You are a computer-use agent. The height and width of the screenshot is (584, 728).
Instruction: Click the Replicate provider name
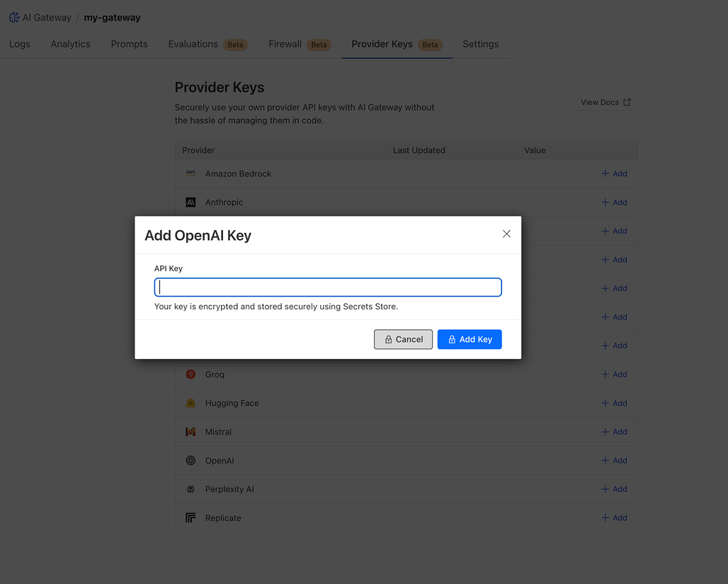coord(223,518)
